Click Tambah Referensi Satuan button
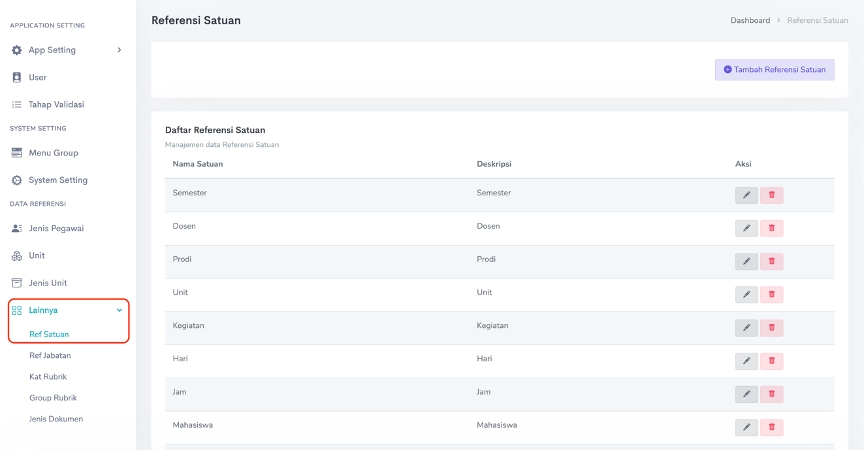 coord(774,70)
